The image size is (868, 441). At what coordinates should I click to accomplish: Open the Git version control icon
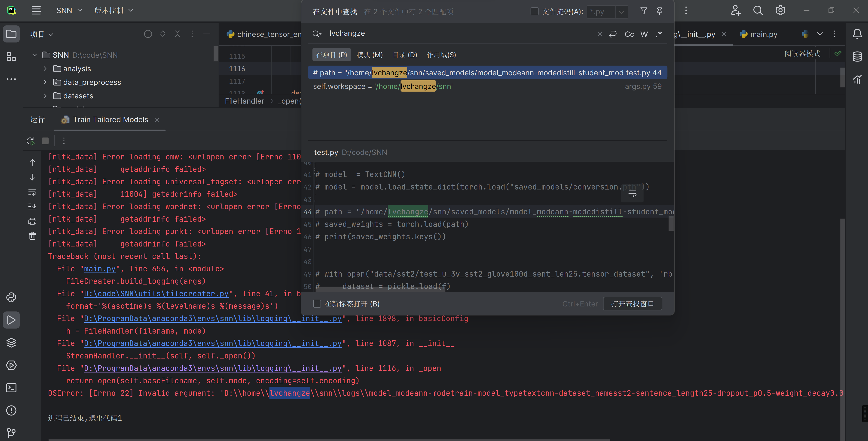(x=11, y=433)
